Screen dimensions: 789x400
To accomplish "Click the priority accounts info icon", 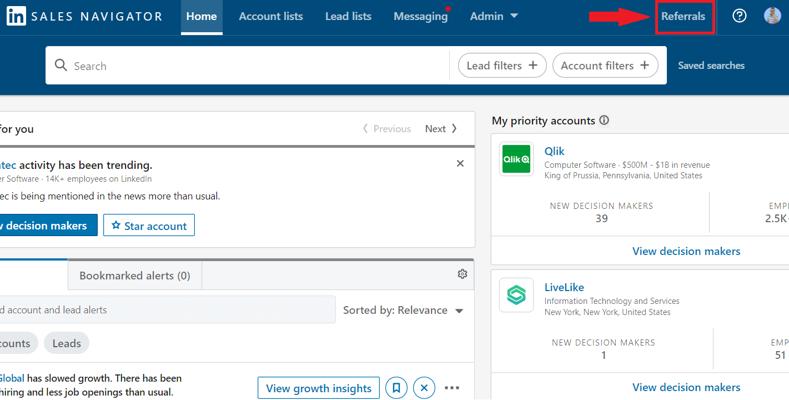I will 604,120.
